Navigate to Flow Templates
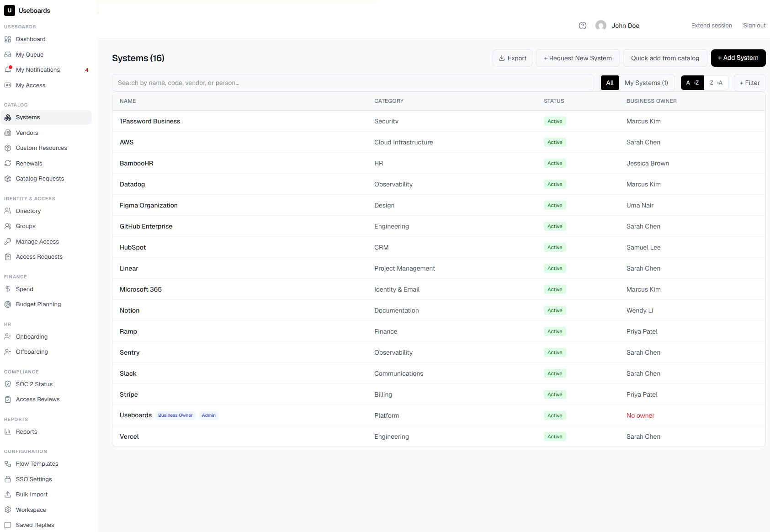Viewport: 770px width, 532px height. pyautogui.click(x=46, y=464)
